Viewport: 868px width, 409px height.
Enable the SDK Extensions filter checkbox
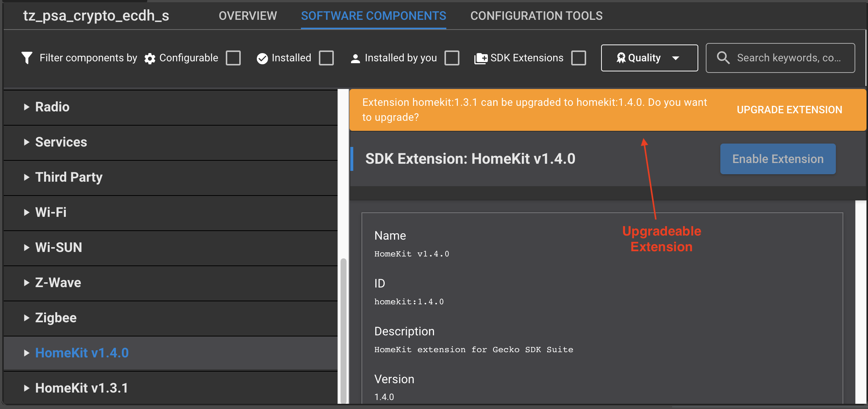pyautogui.click(x=579, y=58)
